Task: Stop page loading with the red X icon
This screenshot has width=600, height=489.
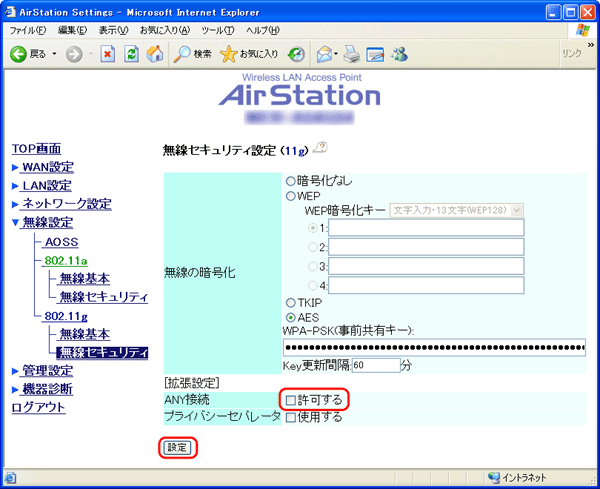Action: pos(108,54)
